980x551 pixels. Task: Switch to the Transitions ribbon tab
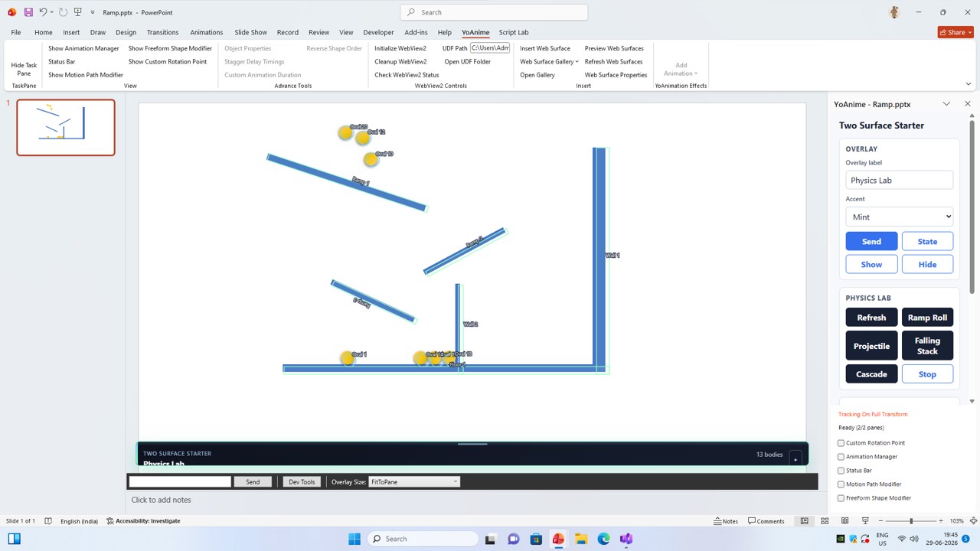pos(162,32)
